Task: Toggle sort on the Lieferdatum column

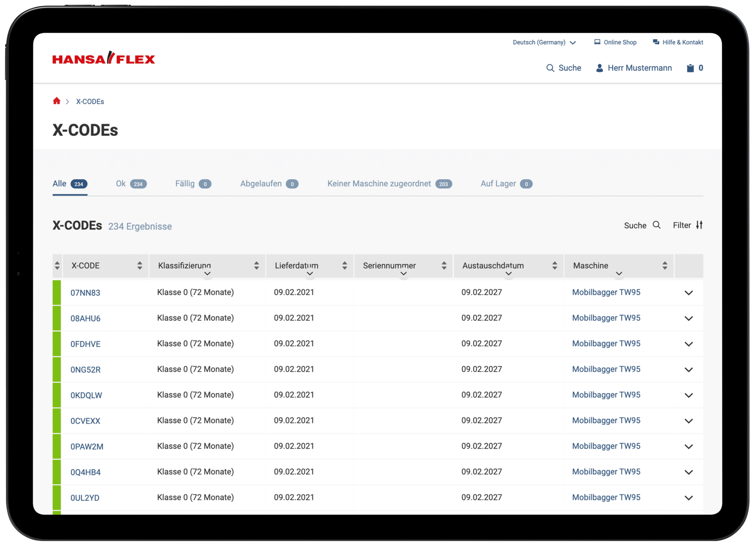Action: pos(345,266)
